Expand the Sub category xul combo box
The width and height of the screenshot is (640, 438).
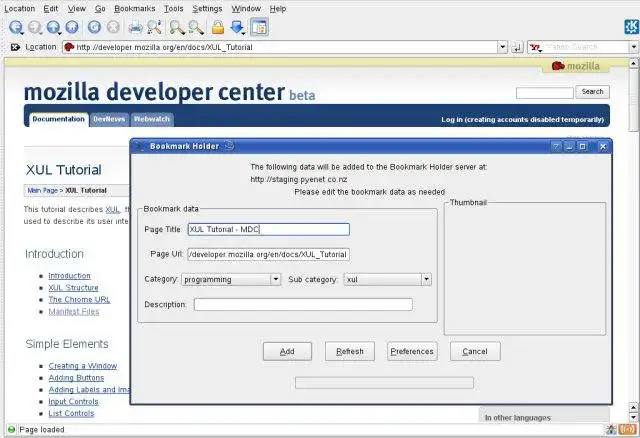pos(427,279)
